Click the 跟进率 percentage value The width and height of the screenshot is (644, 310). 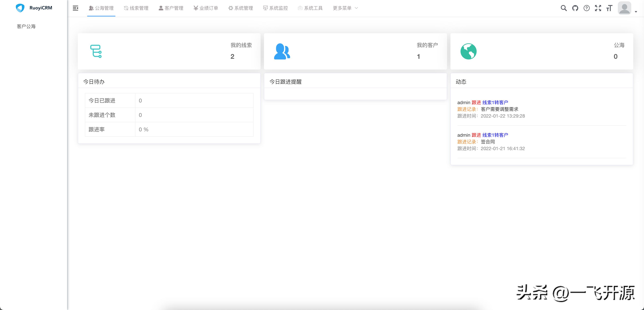pos(143,129)
